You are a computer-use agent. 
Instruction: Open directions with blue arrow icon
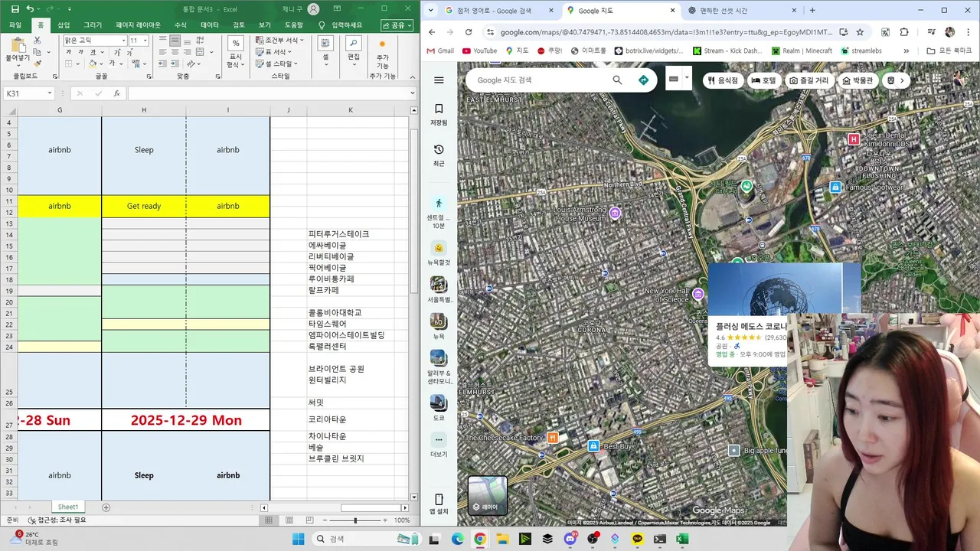643,80
